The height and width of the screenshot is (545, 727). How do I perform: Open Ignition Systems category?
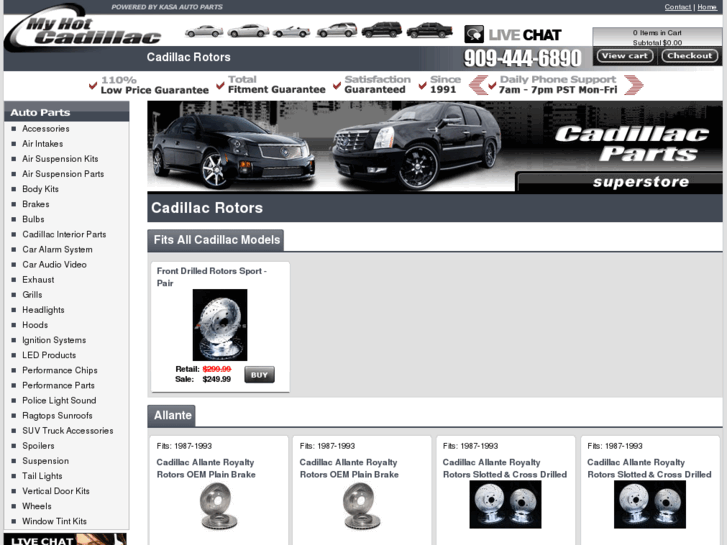(x=54, y=340)
